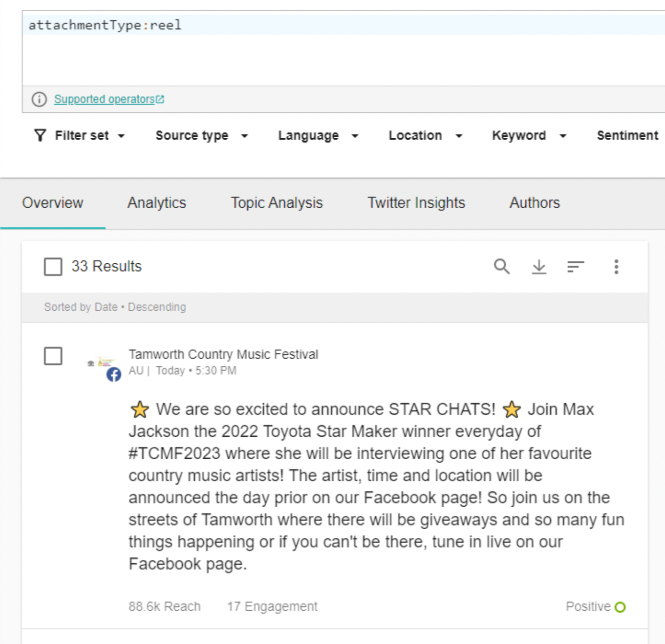
Task: Click the info icon beside Supported operators
Action: coord(39,99)
